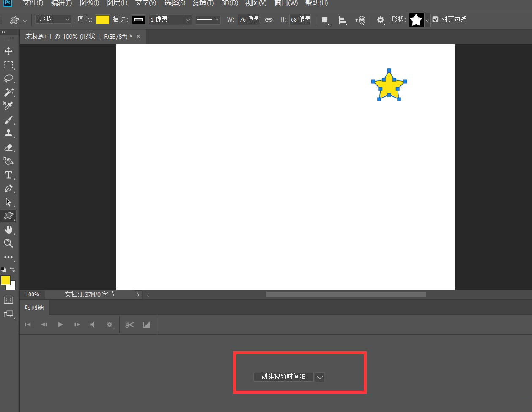This screenshot has width=532, height=412.
Task: Go to the previous frame
Action: 44,325
